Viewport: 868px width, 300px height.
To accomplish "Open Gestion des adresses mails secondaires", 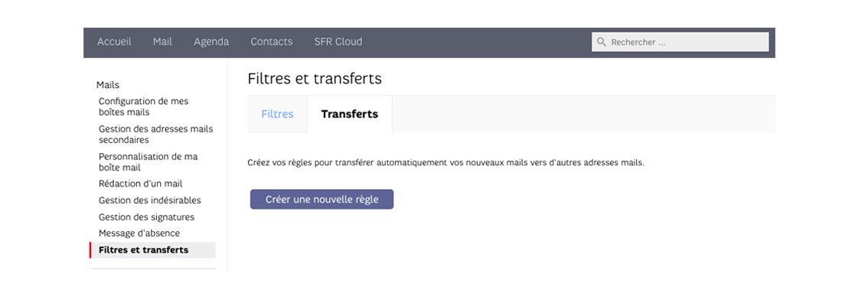I will click(155, 135).
